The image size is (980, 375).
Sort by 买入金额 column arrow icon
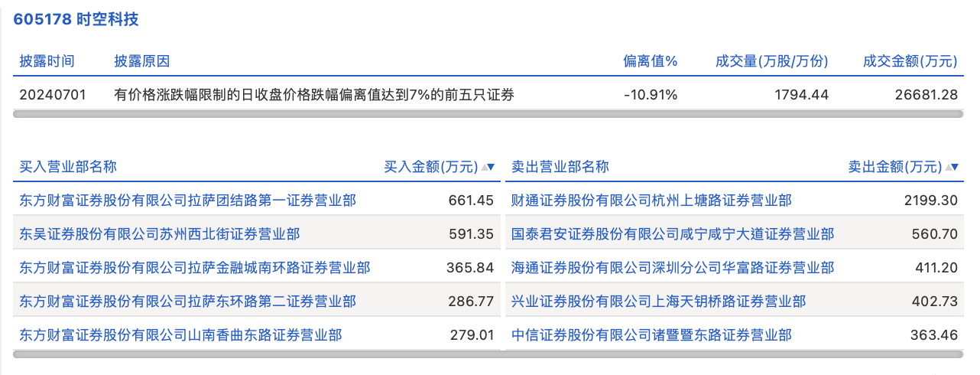coord(488,167)
